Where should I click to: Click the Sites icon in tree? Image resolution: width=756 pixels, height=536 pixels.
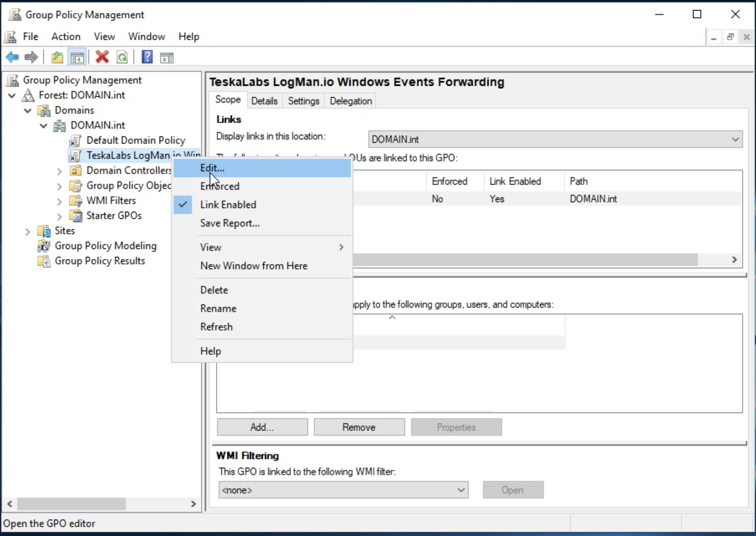[x=44, y=231]
